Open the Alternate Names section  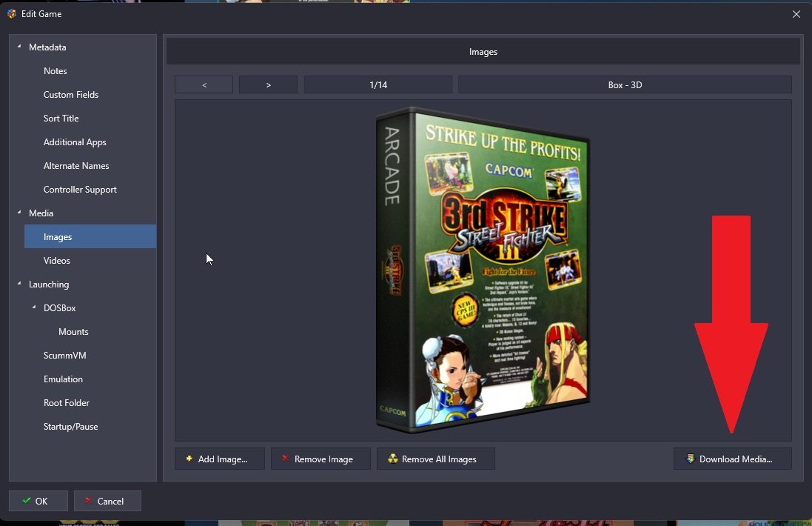click(76, 166)
